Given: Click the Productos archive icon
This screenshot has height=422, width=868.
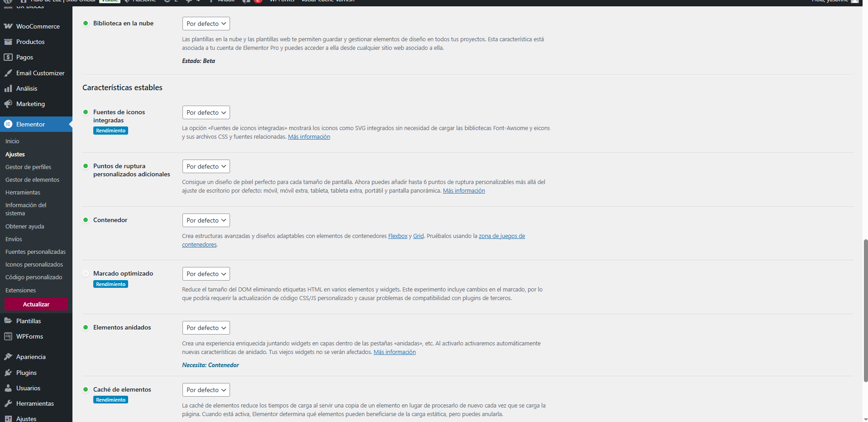Looking at the screenshot, I should pos(8,42).
